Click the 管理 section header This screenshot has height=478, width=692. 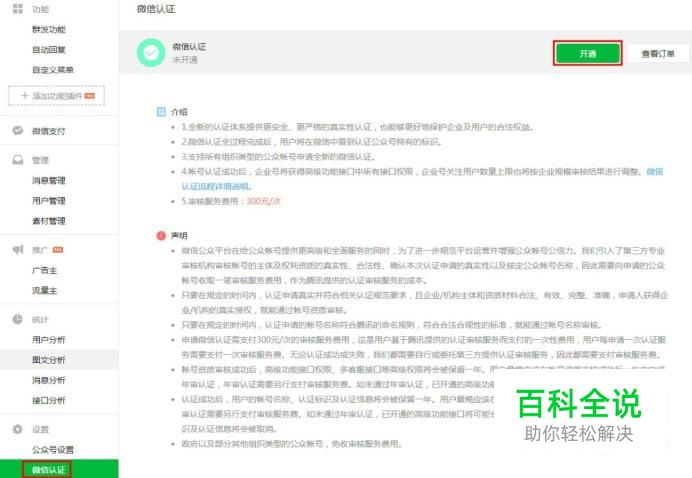(40, 160)
